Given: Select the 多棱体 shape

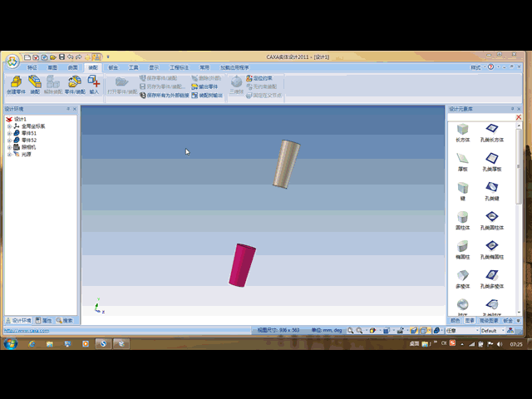Looking at the screenshot, I should 462,279.
